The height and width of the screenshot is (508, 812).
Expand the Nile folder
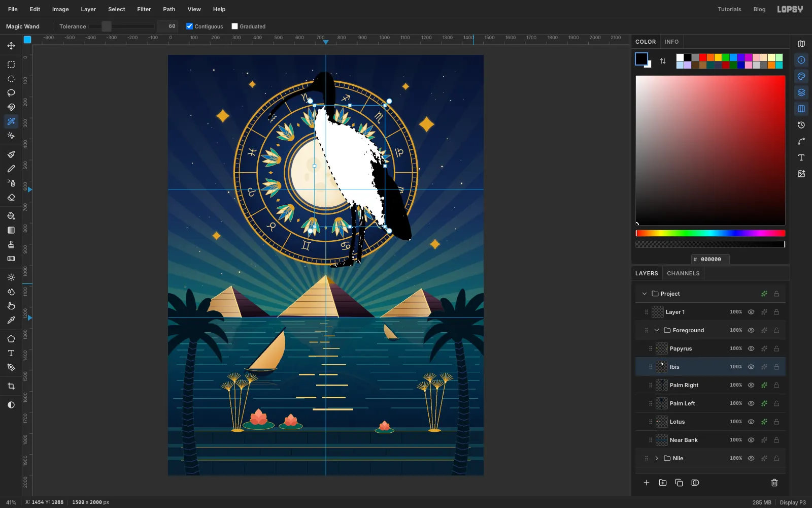(657, 458)
